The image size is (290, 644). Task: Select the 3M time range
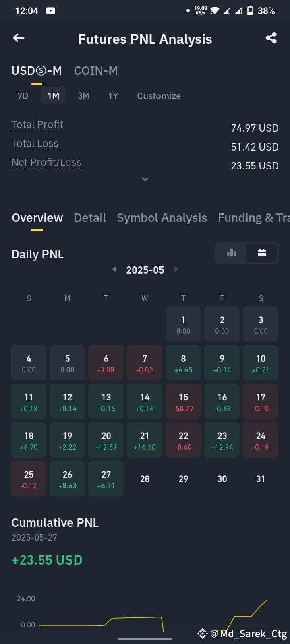tap(84, 96)
